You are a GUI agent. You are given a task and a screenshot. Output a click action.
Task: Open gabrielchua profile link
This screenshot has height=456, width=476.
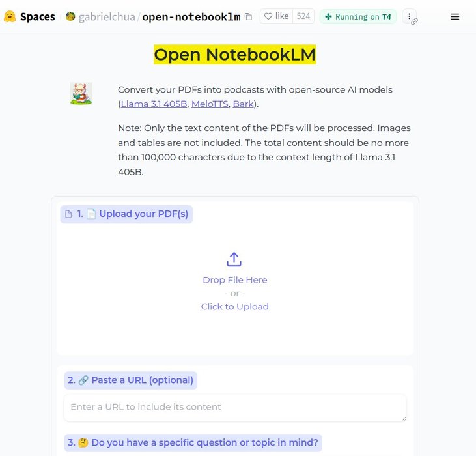click(107, 17)
